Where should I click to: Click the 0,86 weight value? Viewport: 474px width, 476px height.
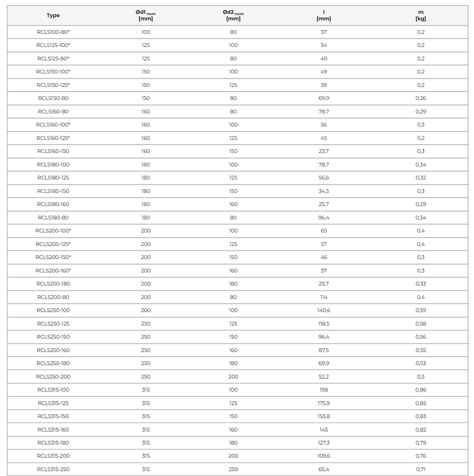tap(421, 390)
